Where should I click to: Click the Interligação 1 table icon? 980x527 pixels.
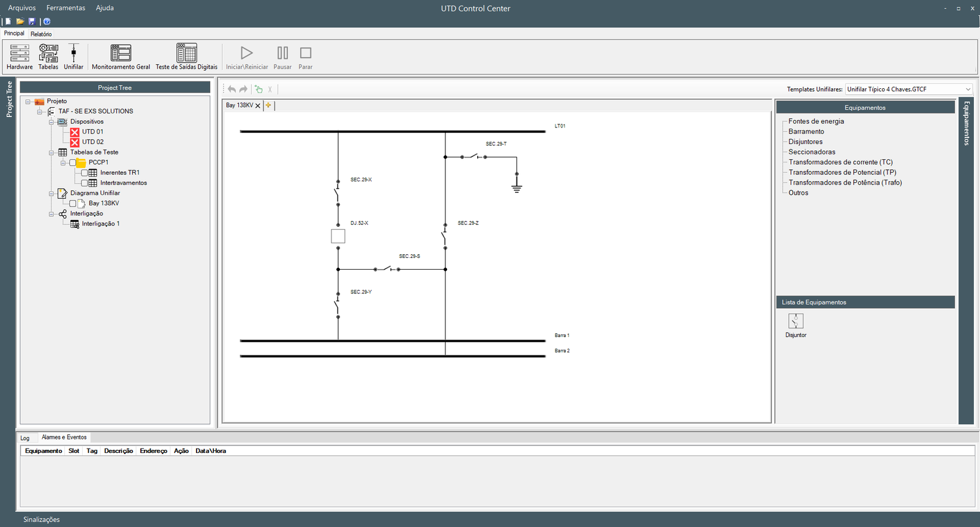[x=75, y=224]
